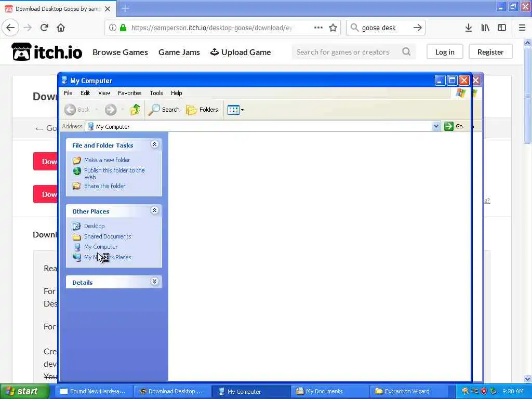This screenshot has height=399, width=532.
Task: Click the Log in button
Action: [445, 52]
